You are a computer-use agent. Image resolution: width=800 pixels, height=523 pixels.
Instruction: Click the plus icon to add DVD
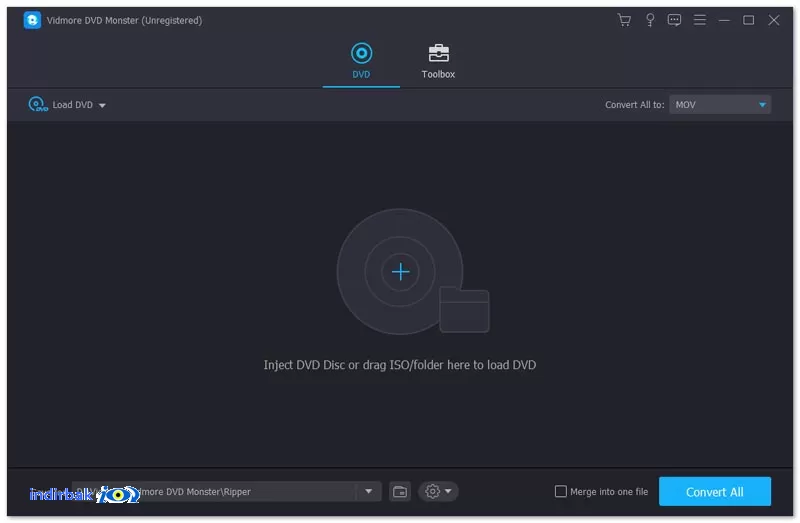point(401,272)
